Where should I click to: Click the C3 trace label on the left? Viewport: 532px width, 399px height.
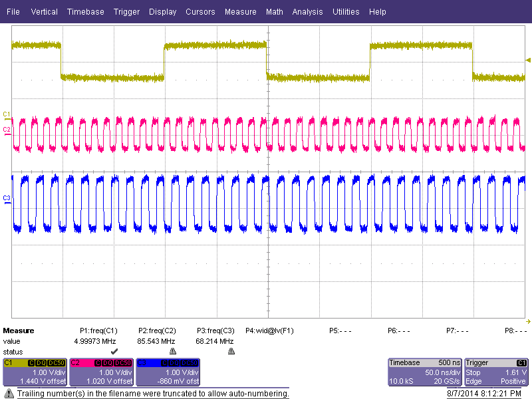point(5,196)
